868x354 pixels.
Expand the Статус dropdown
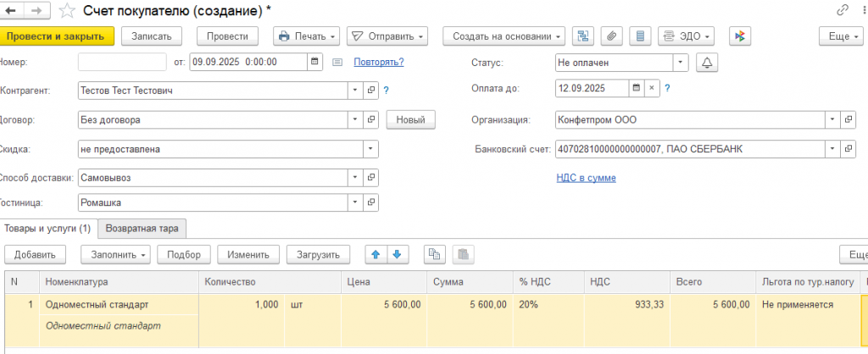[x=681, y=63]
